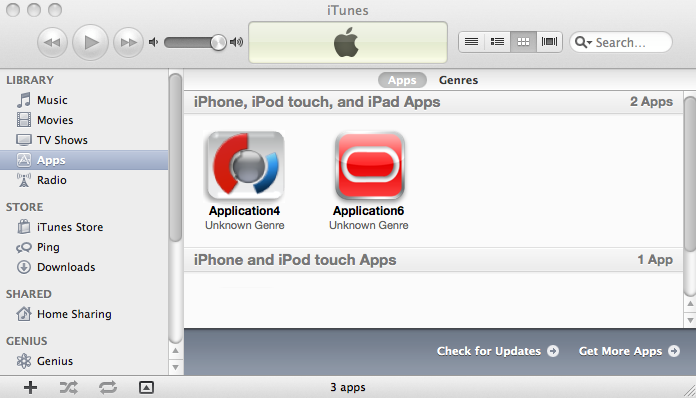Show the artwork viewer panel
The image size is (696, 398).
(x=146, y=387)
